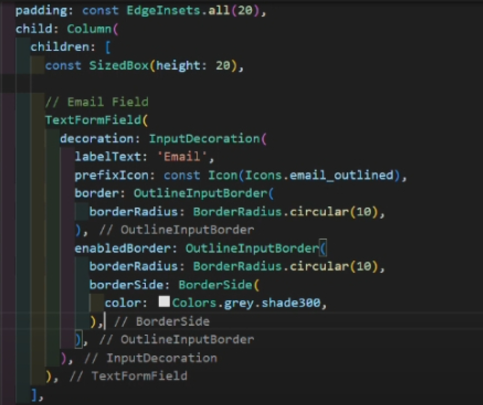Click the Icons.email_outlined identifier
The image size is (483, 405).
[x=319, y=175]
